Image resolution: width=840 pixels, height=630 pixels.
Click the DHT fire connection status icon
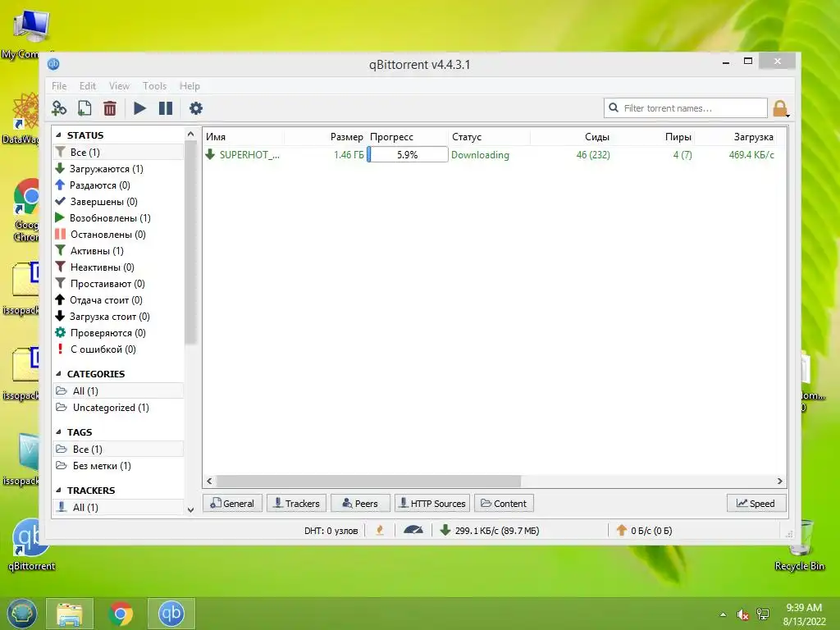[380, 531]
